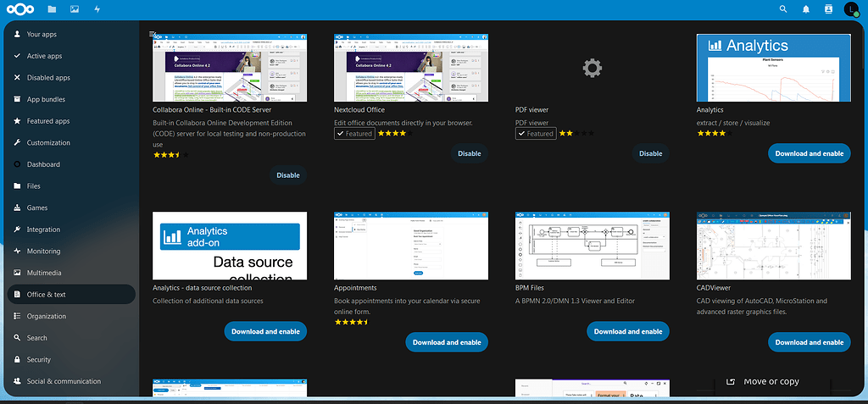This screenshot has width=868, height=404.
Task: Click the "CADViewer" app title
Action: [714, 288]
